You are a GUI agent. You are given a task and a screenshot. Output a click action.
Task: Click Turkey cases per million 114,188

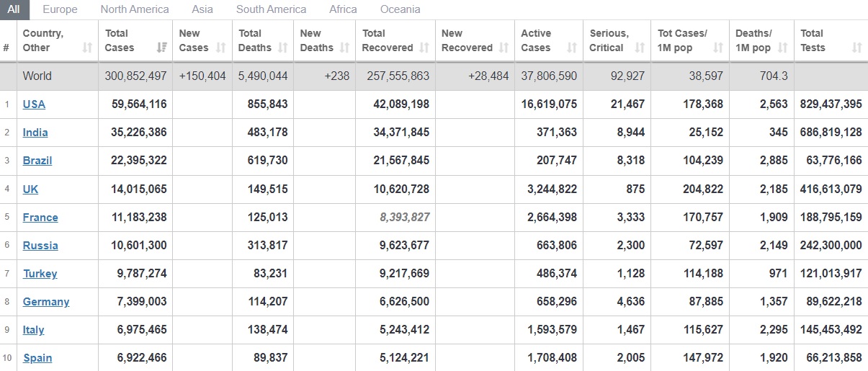[x=703, y=273]
